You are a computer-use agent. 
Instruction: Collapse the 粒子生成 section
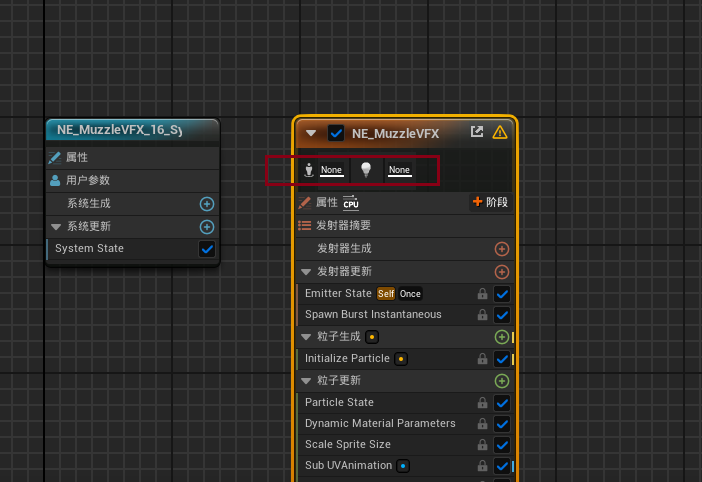pos(306,337)
